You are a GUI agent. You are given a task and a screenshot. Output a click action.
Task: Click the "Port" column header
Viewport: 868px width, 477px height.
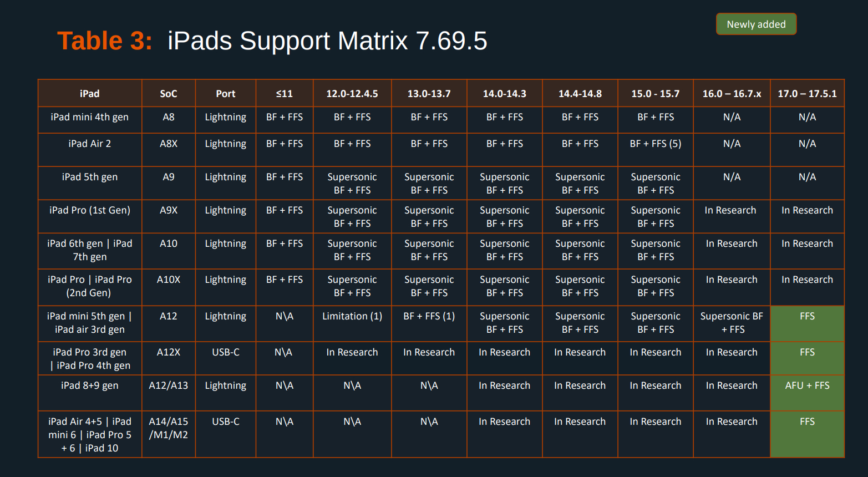[225, 94]
